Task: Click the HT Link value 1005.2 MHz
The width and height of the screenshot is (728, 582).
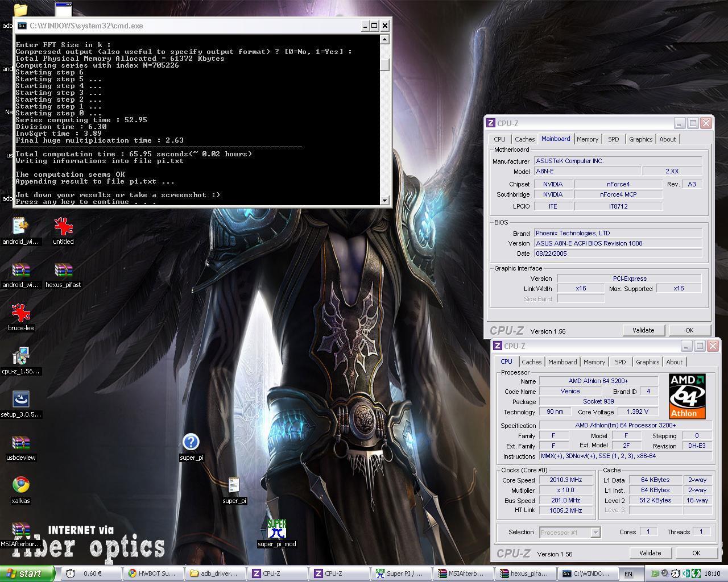Action: [565, 510]
